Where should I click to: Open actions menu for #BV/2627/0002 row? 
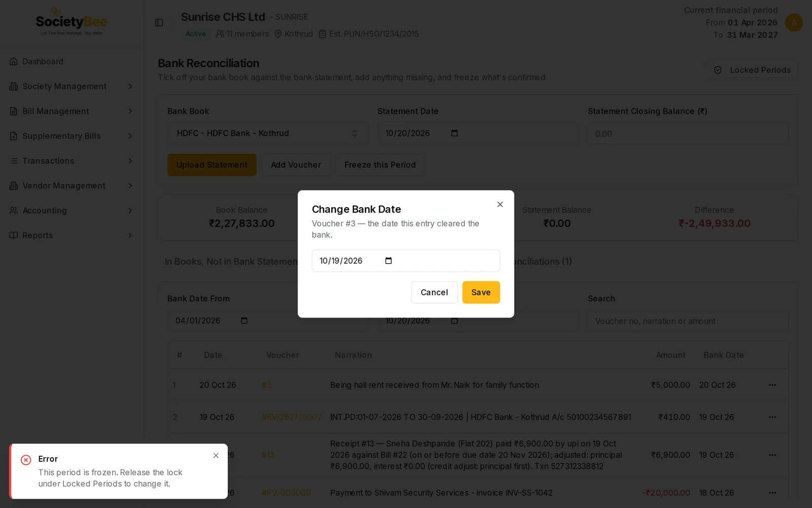(772, 417)
